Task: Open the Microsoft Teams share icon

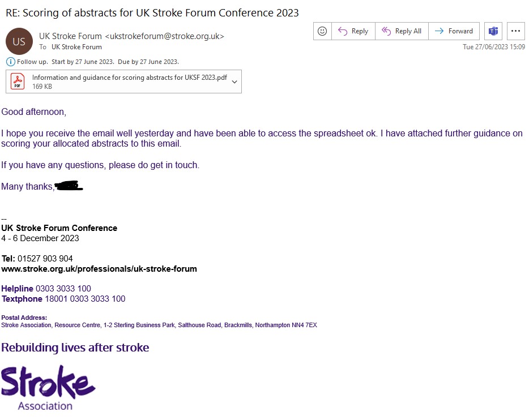Action: click(x=493, y=31)
